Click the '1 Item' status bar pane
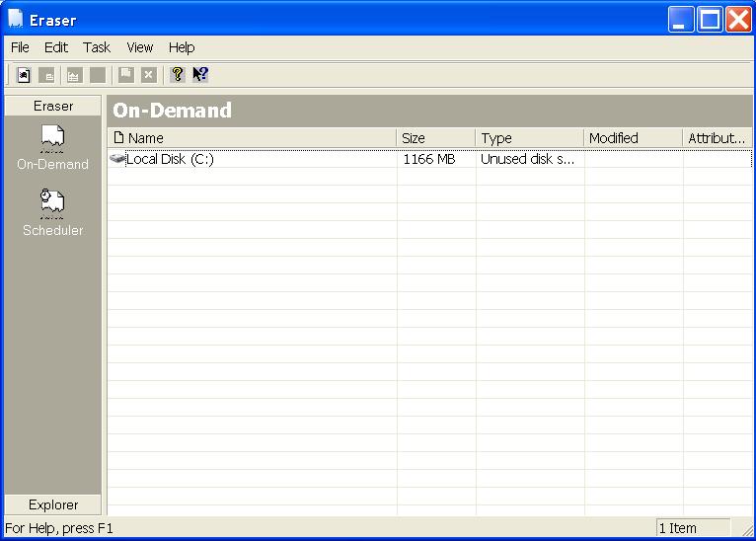The image size is (756, 541). pyautogui.click(x=693, y=528)
